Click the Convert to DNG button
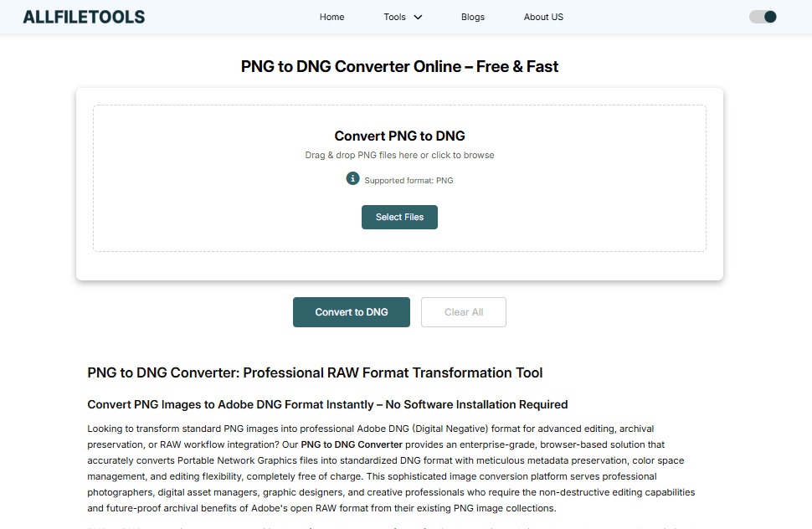812x529 pixels. pyautogui.click(x=352, y=312)
